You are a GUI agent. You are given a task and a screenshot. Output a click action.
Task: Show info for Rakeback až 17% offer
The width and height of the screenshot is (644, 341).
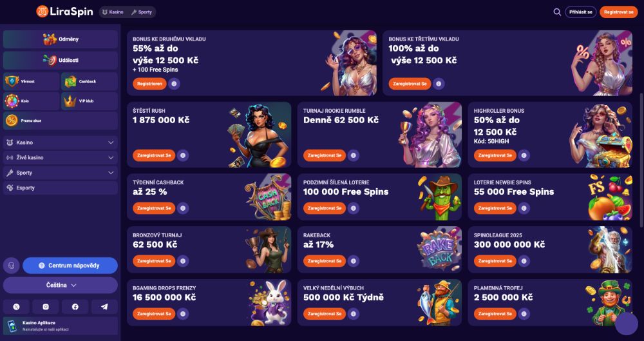354,261
